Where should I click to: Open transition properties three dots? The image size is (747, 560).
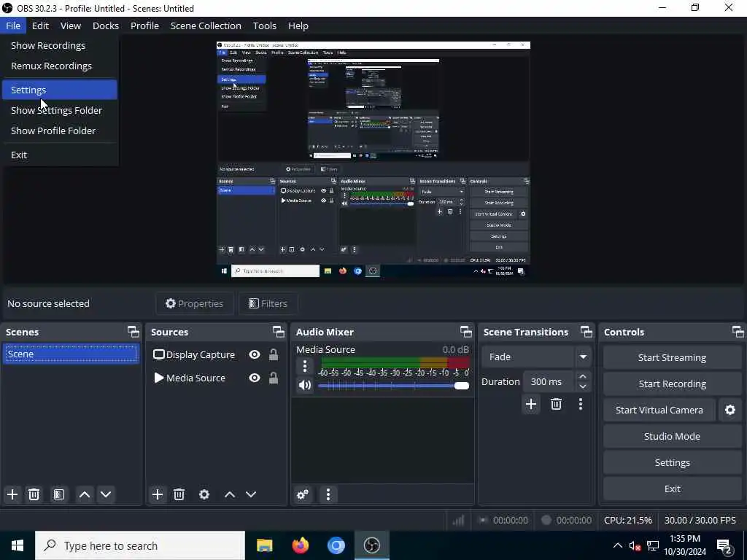pyautogui.click(x=580, y=404)
